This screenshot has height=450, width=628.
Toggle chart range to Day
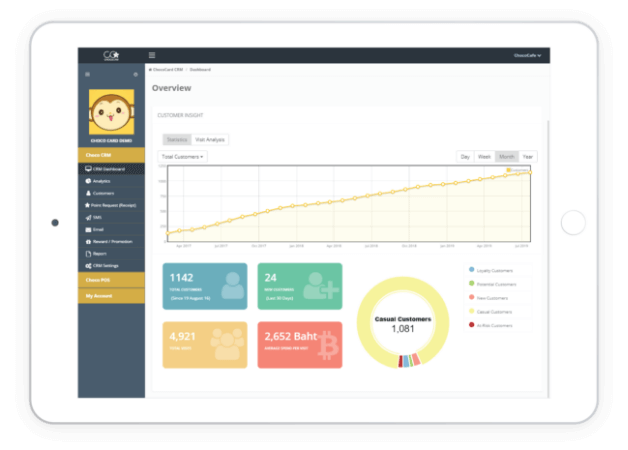pos(465,157)
